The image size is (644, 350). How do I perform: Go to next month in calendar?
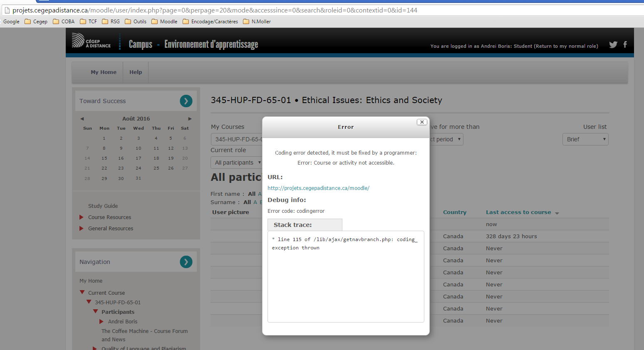pos(190,119)
